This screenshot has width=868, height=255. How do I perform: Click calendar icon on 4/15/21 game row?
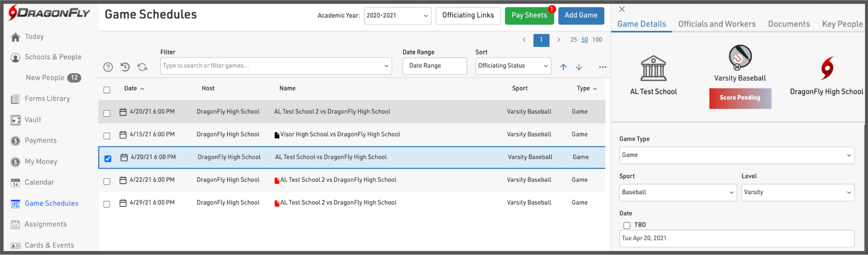tap(123, 135)
